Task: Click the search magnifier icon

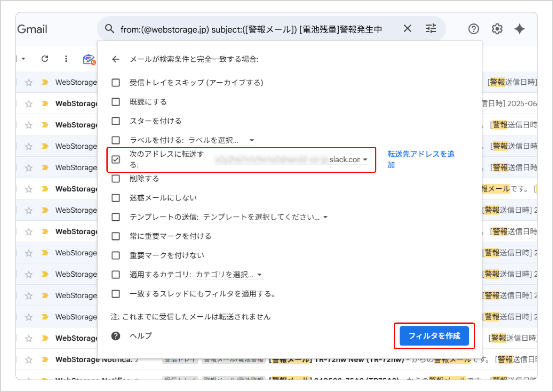Action: click(110, 29)
